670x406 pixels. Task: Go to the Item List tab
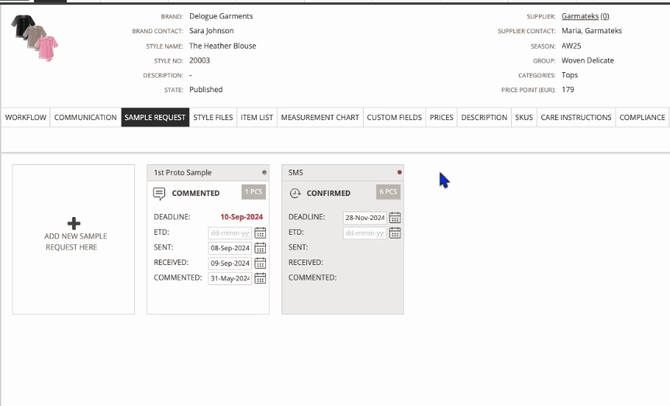(x=257, y=118)
